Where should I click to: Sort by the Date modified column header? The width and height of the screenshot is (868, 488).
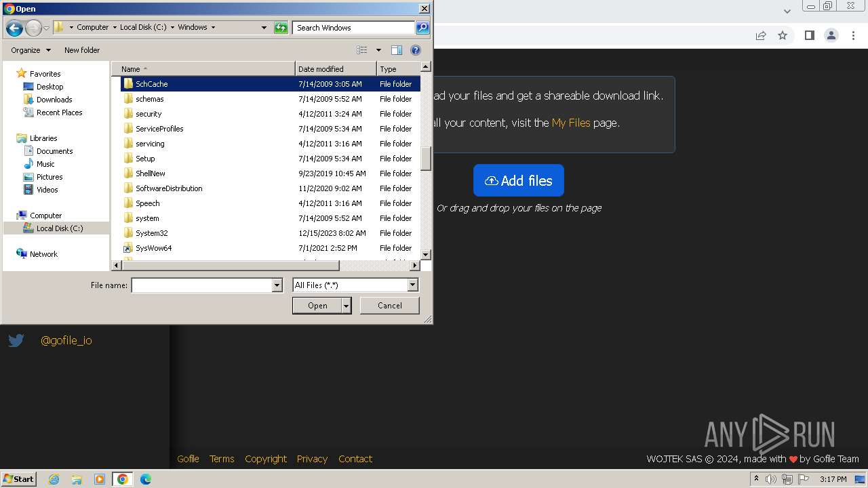[x=336, y=69]
